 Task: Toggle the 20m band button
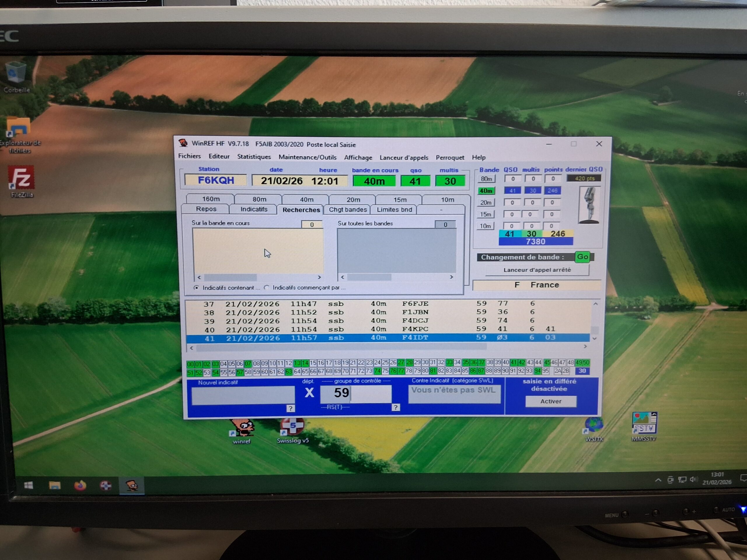(486, 202)
